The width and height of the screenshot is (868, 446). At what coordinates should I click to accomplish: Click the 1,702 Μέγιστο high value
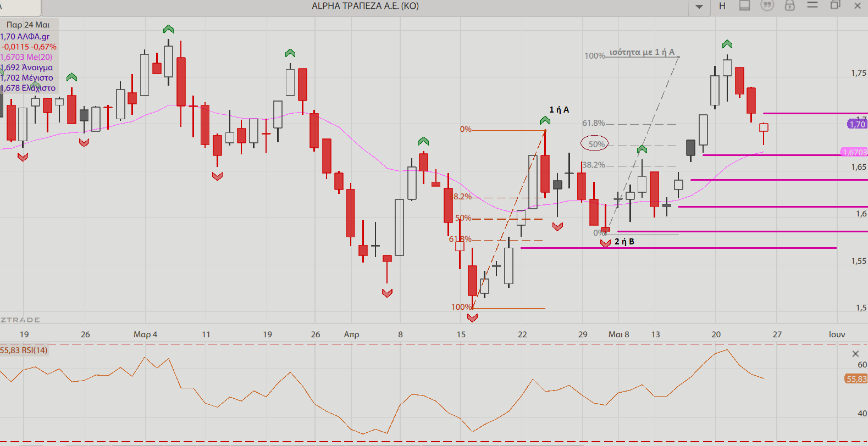pos(27,77)
